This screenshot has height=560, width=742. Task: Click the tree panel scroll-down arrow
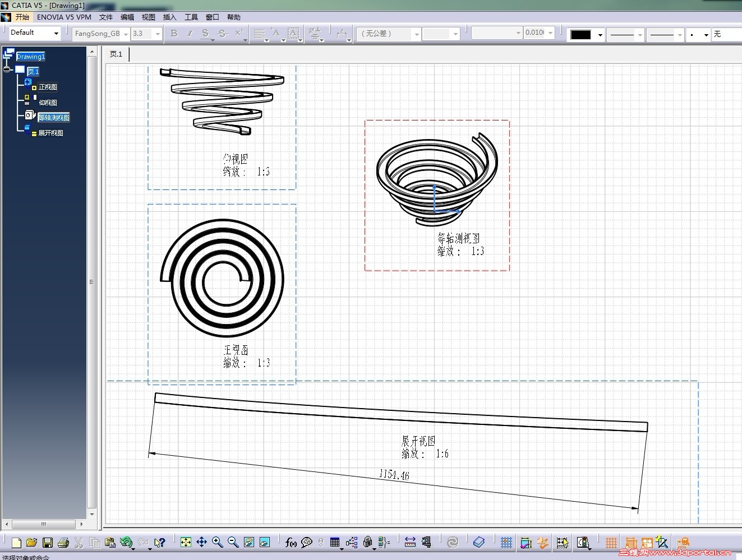[x=93, y=514]
